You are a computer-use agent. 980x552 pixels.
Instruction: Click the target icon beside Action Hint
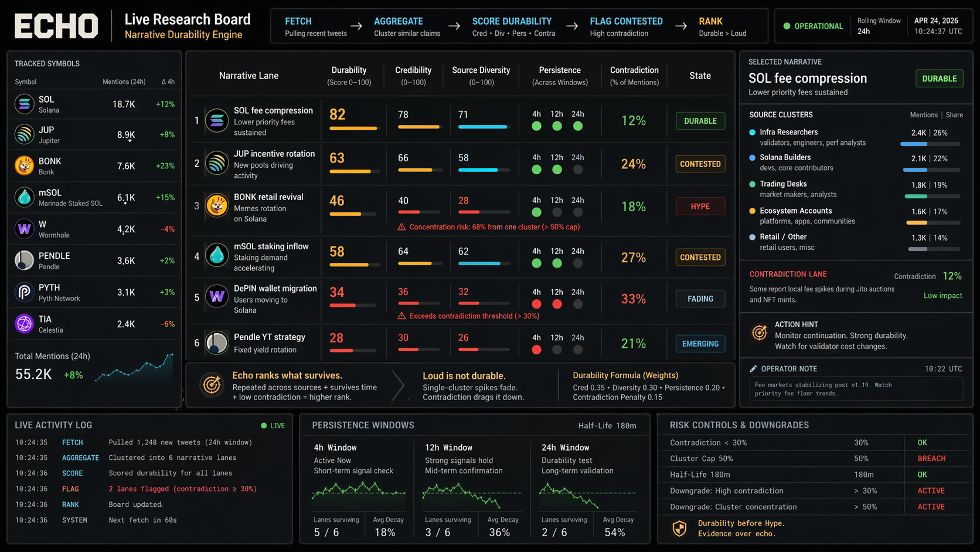click(x=760, y=333)
